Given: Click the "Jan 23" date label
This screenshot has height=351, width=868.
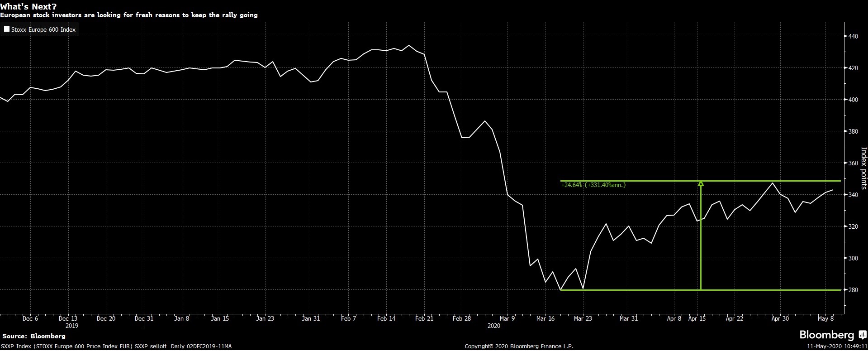Looking at the screenshot, I should point(265,318).
